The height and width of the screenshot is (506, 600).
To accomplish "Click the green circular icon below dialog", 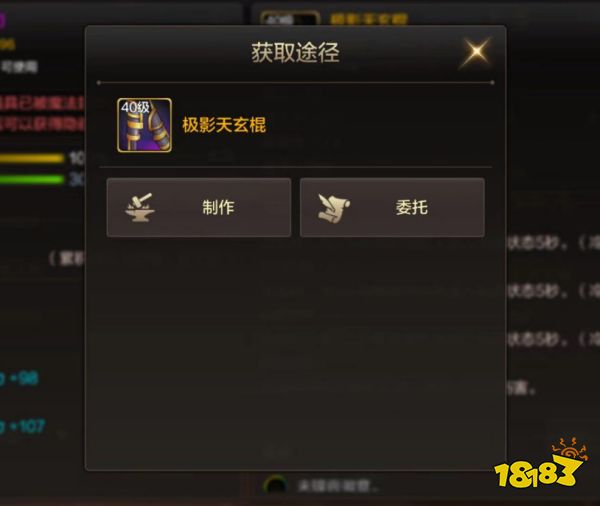I will pos(275,485).
